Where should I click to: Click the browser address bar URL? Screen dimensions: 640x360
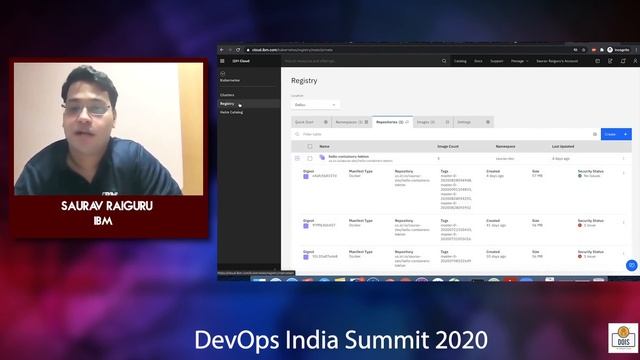292,50
